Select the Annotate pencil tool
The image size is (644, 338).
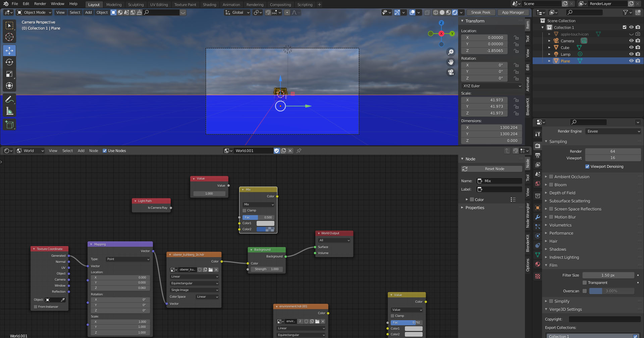tap(9, 99)
